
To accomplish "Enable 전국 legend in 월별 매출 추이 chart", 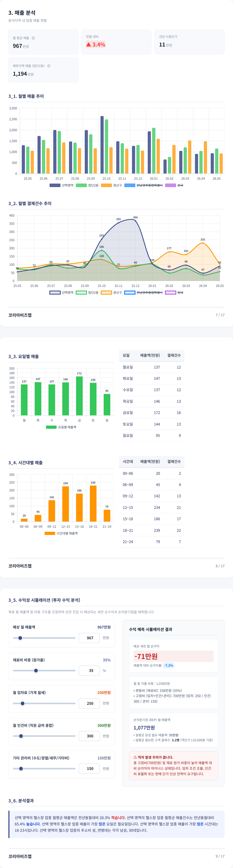I will [x=174, y=185].
